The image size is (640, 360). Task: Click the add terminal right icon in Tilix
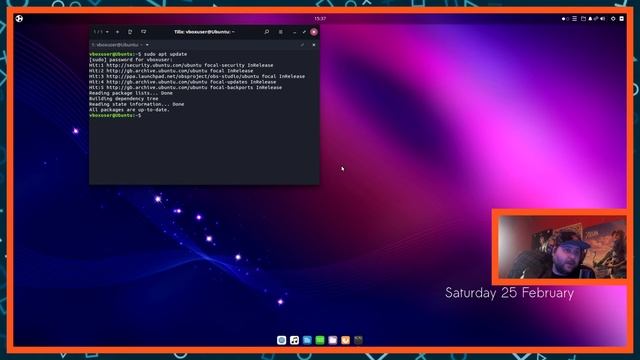[x=130, y=32]
